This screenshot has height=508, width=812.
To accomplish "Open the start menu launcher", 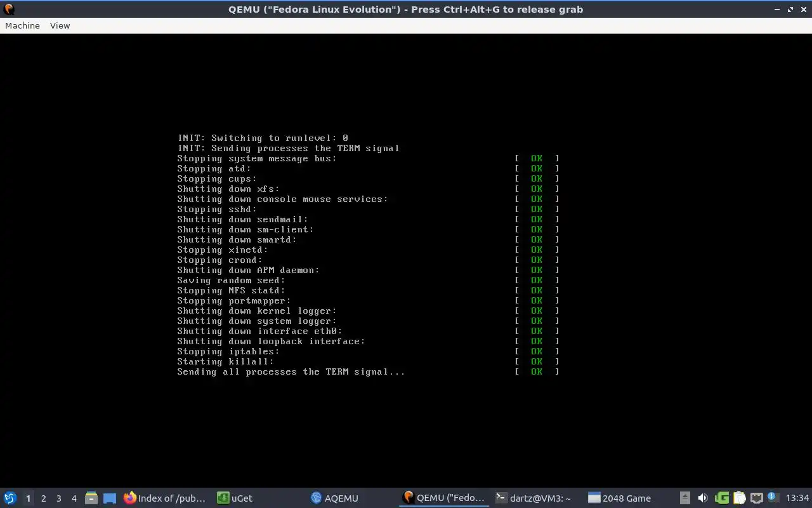I will click(10, 498).
